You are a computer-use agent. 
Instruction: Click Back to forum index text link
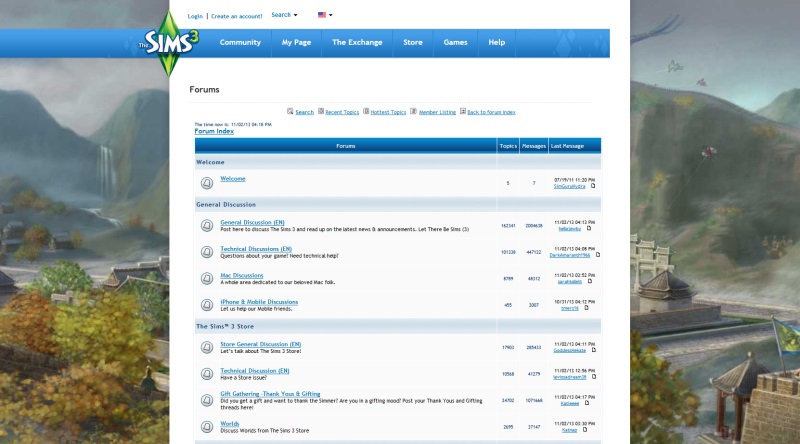(x=491, y=112)
